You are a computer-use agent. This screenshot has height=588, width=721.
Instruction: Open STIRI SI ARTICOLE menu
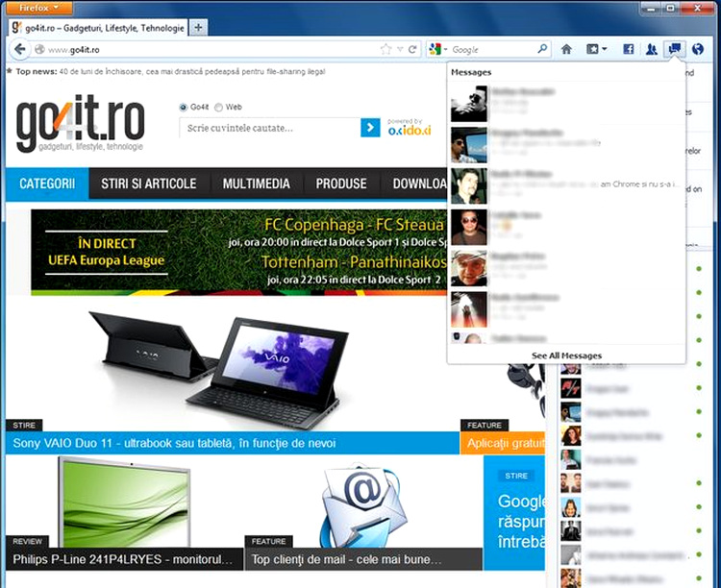[148, 184]
